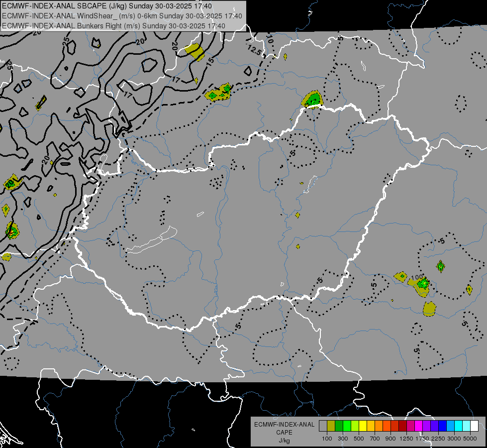Click the 100 value under the legend

click(x=327, y=439)
